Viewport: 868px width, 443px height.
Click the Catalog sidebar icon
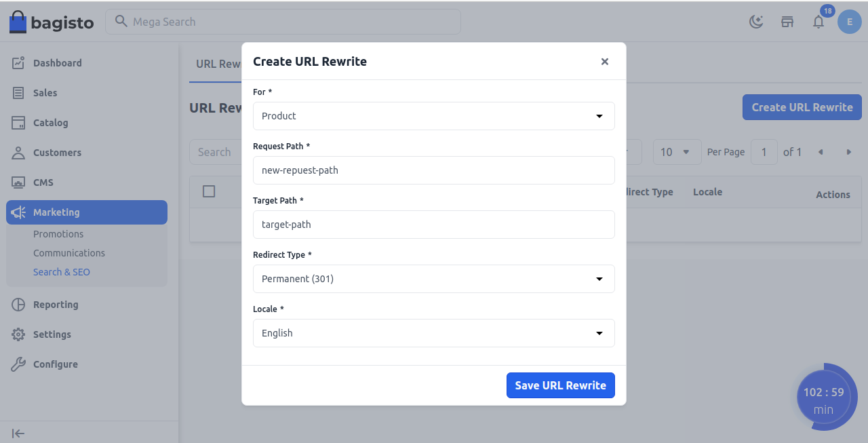point(18,122)
